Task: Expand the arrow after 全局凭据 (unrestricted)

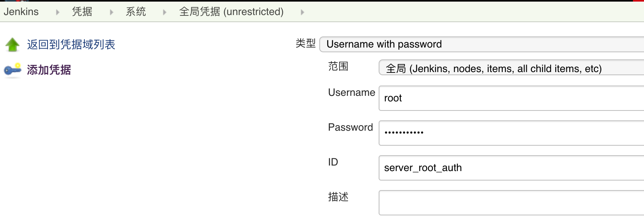Action: point(303,12)
